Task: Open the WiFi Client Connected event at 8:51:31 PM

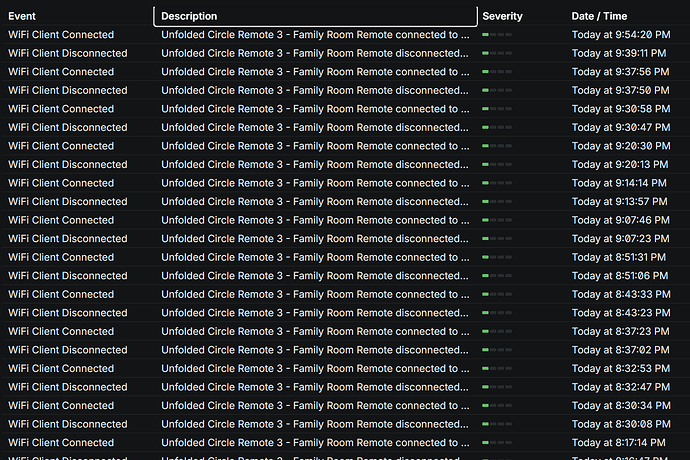Action: click(x=61, y=257)
